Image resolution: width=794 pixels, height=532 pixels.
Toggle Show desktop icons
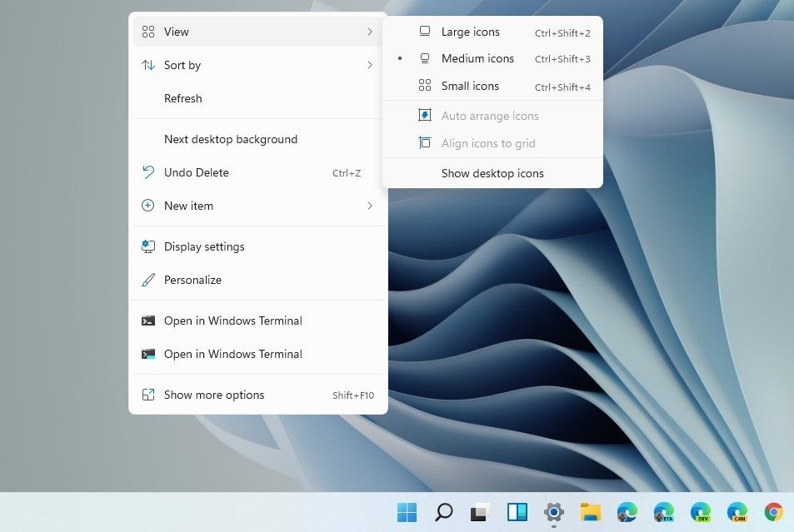click(x=492, y=173)
